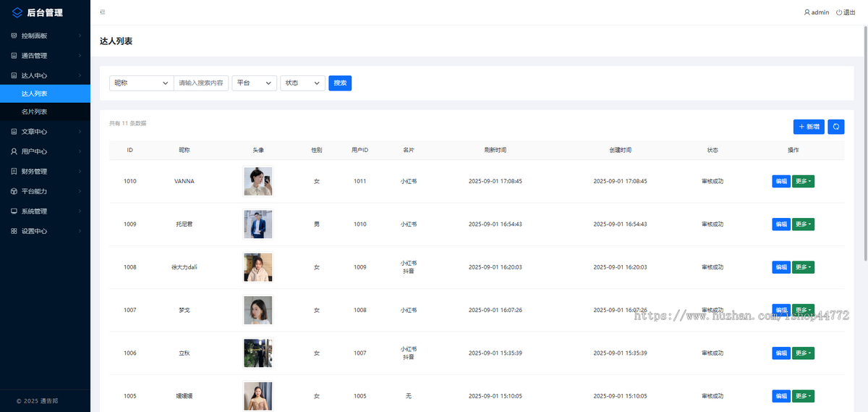Open 更多 dropdown for 托尼君 row
This screenshot has height=412, width=868.
coord(803,224)
